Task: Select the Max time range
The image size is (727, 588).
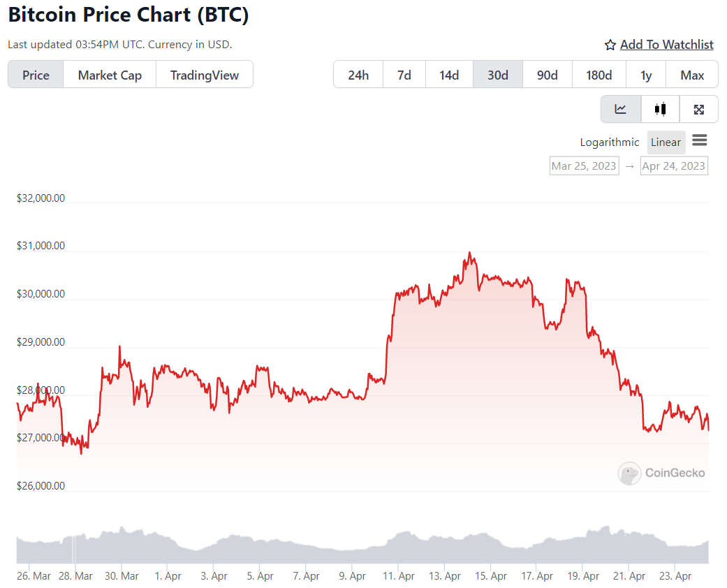Action: click(x=692, y=75)
